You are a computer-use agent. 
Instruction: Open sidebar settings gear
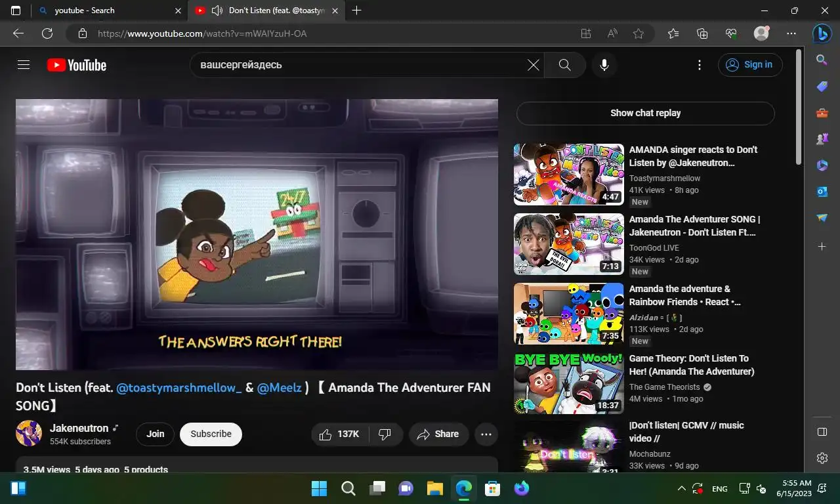pos(822,458)
